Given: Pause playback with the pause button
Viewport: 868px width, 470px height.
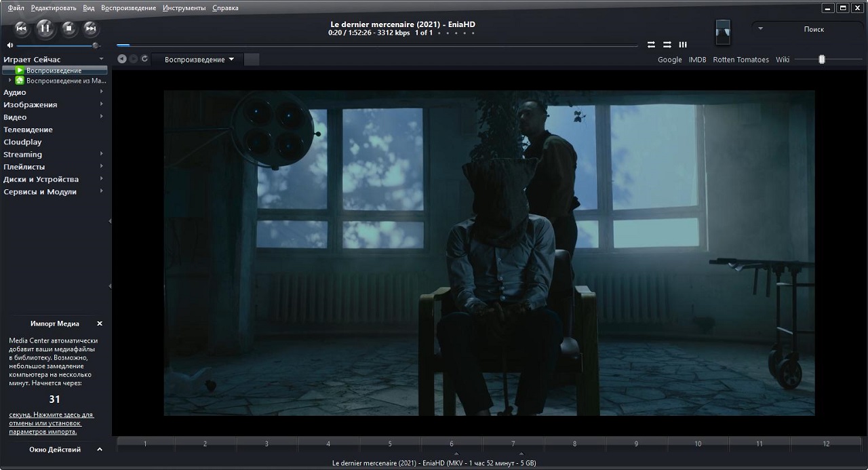Looking at the screenshot, I should [45, 28].
